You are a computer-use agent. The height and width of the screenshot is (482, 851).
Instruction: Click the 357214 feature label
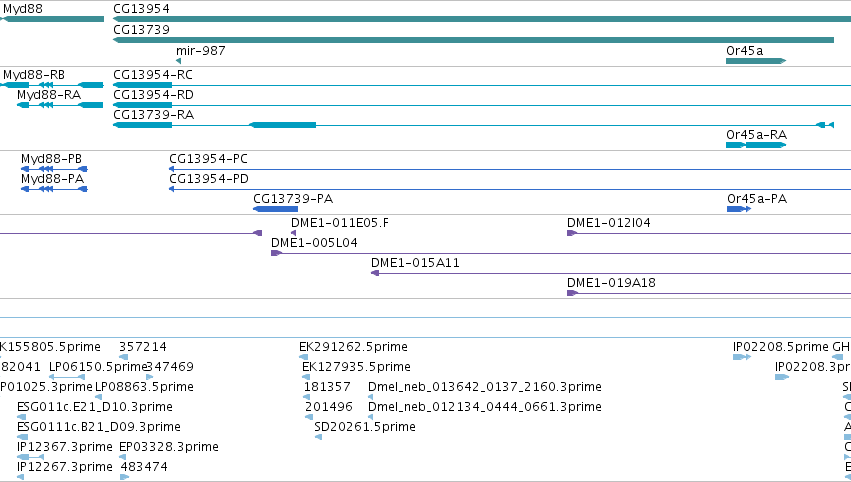pyautogui.click(x=143, y=346)
